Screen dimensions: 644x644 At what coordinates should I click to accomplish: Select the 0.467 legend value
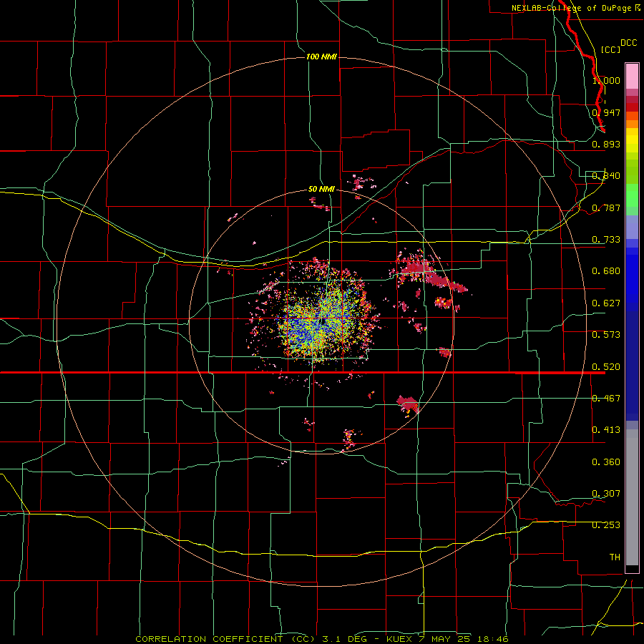(x=606, y=399)
